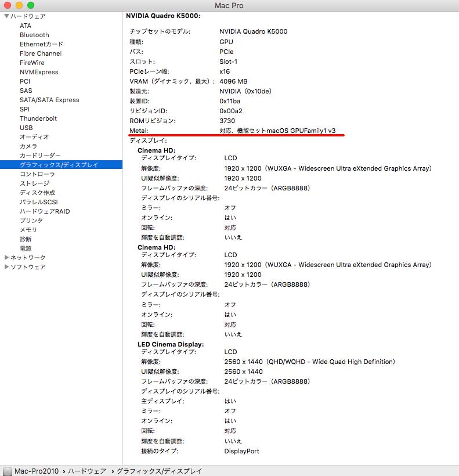The height and width of the screenshot is (476, 459).
Task: Close the Mac Pro window
Action: point(8,5)
